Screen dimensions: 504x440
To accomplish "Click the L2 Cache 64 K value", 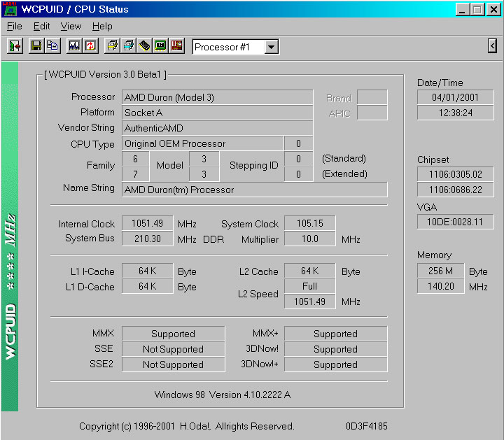I will 310,271.
